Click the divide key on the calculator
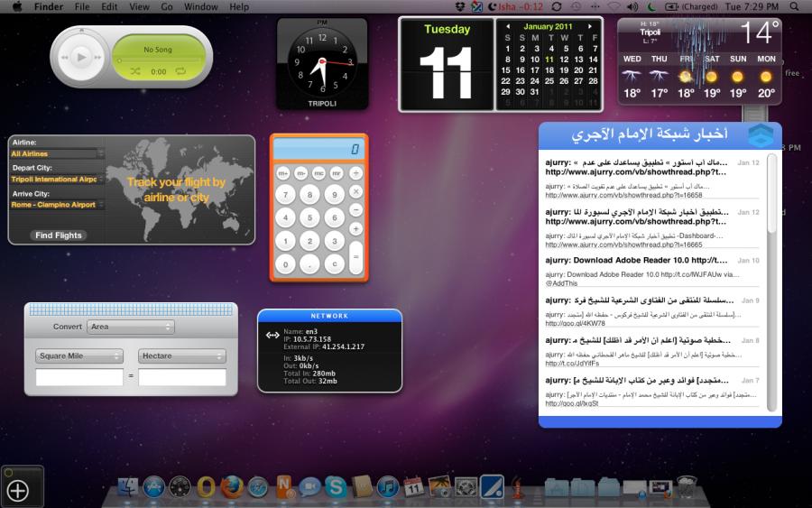The image size is (812, 508). (x=355, y=172)
